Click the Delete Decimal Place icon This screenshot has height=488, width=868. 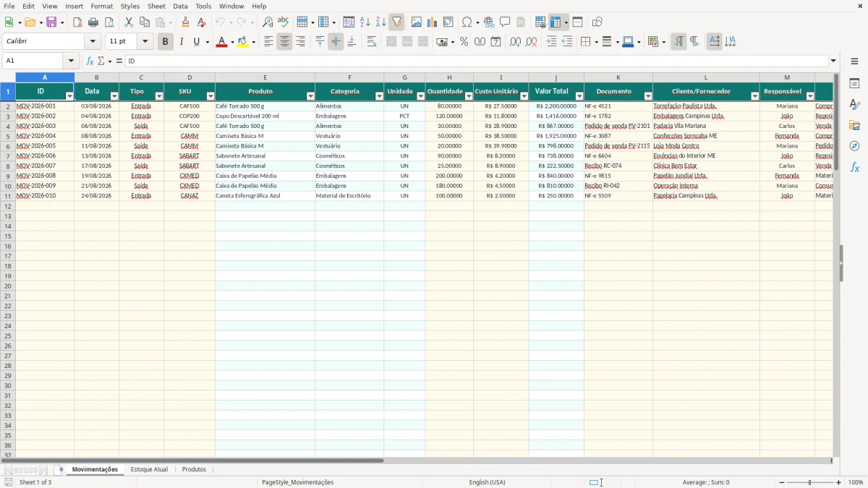coord(531,42)
